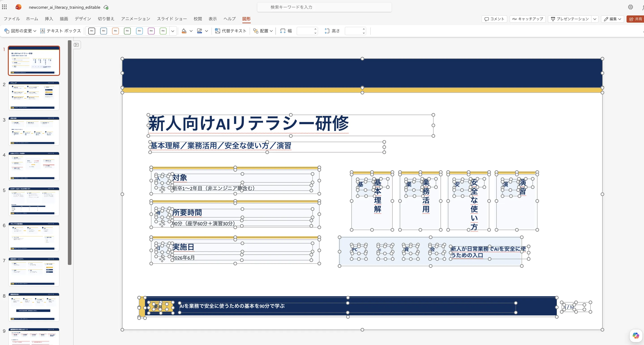Apply the green outline shape style

127,31
